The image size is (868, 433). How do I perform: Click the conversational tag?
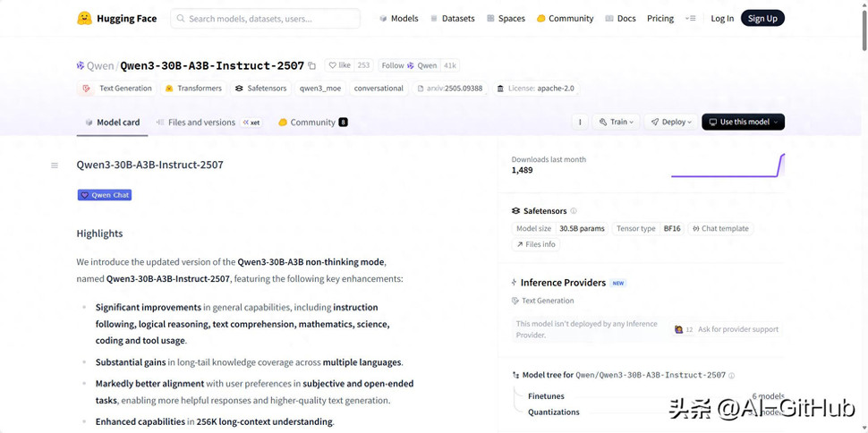tap(379, 89)
